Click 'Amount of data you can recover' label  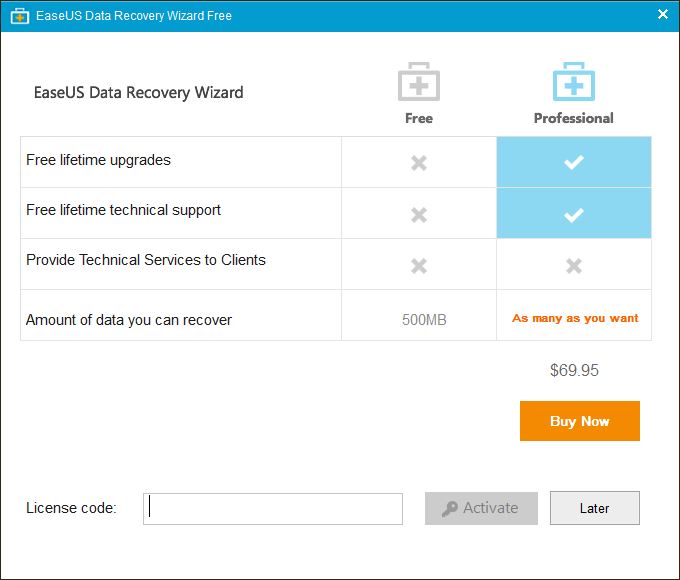pos(129,320)
